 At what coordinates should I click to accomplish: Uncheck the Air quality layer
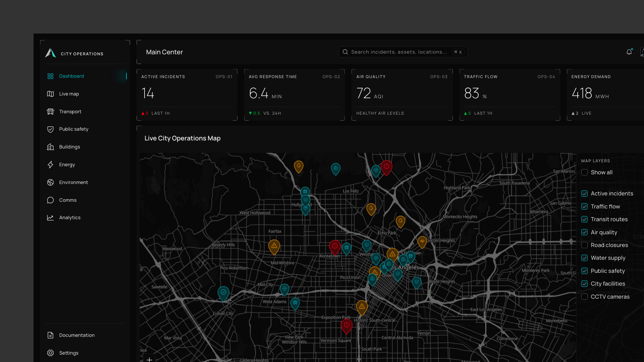coord(584,232)
